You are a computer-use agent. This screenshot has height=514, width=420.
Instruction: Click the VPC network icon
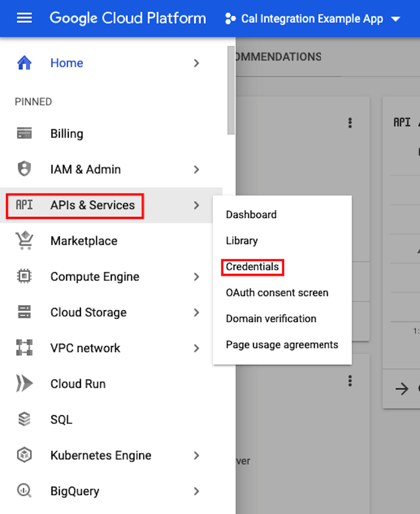click(23, 348)
